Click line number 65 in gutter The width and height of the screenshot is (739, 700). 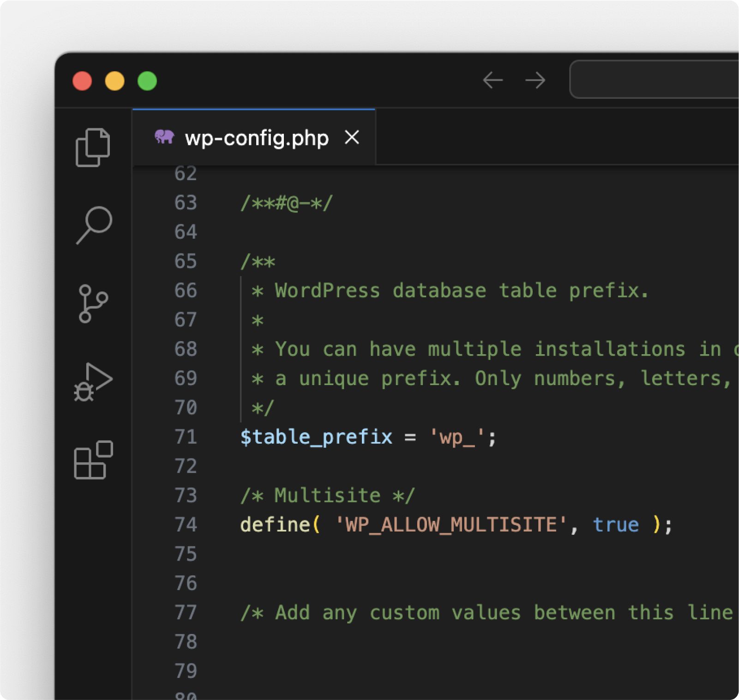[x=186, y=261]
